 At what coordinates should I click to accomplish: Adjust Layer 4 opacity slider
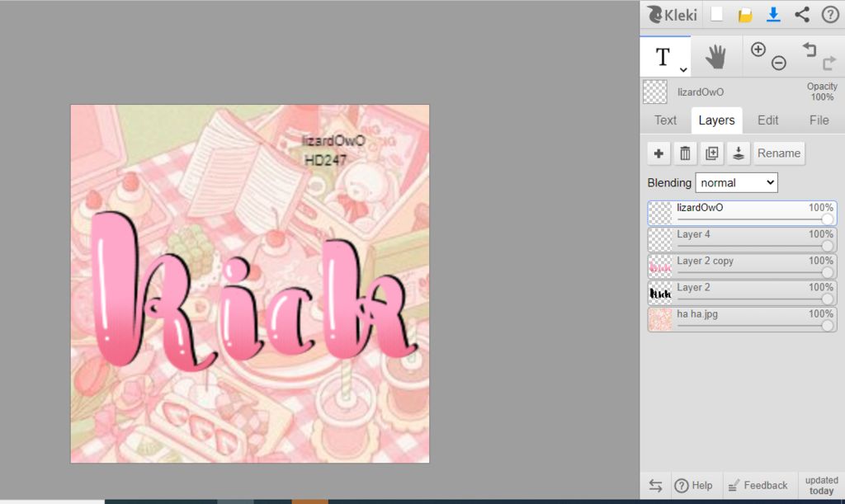tap(754, 246)
